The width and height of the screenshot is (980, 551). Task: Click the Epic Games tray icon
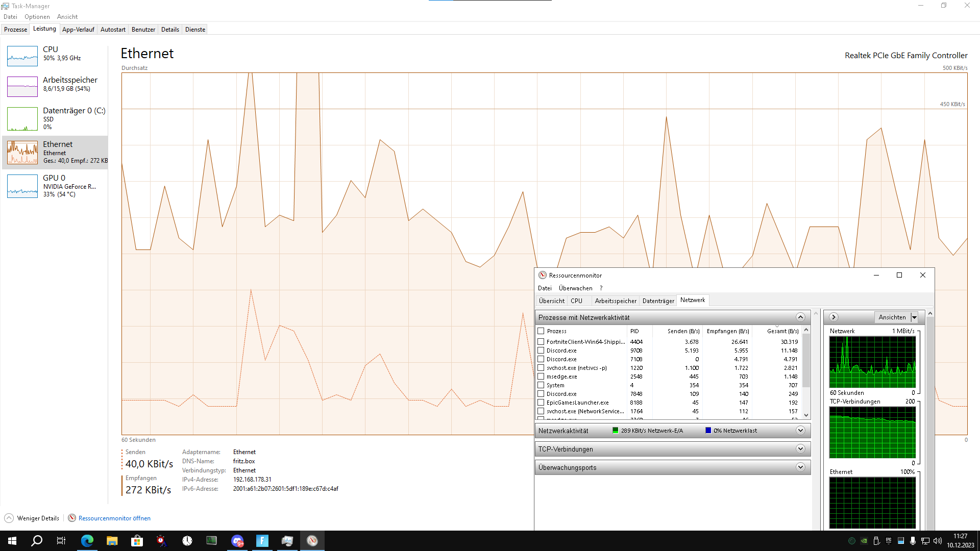point(888,541)
